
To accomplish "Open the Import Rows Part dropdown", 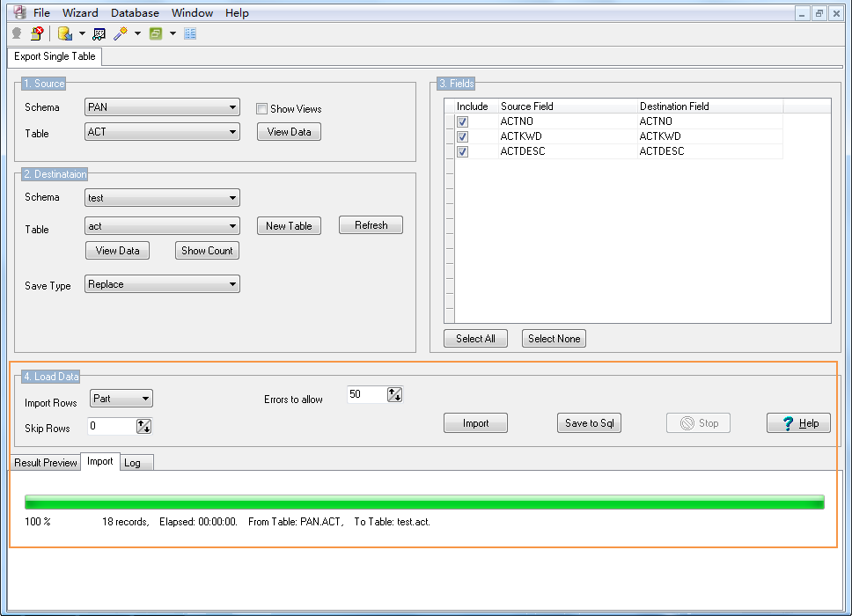I will 121,398.
